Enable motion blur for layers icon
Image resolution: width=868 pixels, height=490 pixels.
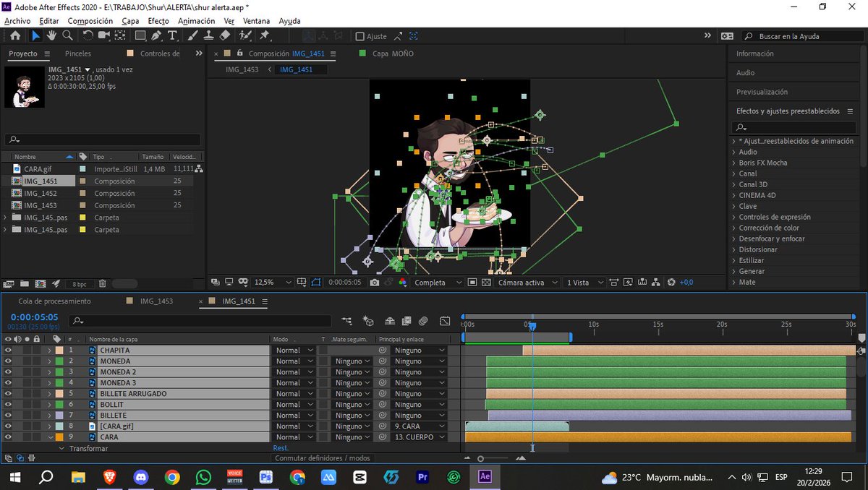coord(424,321)
